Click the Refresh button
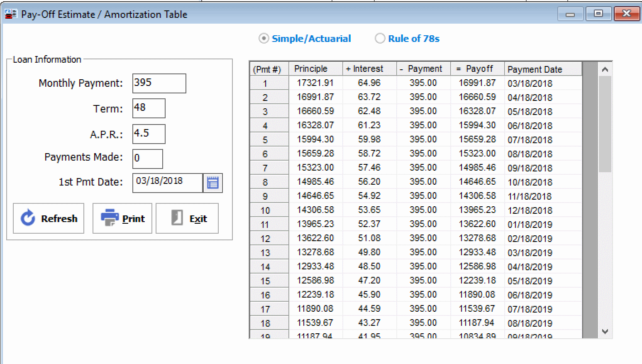642x364 pixels. click(49, 218)
